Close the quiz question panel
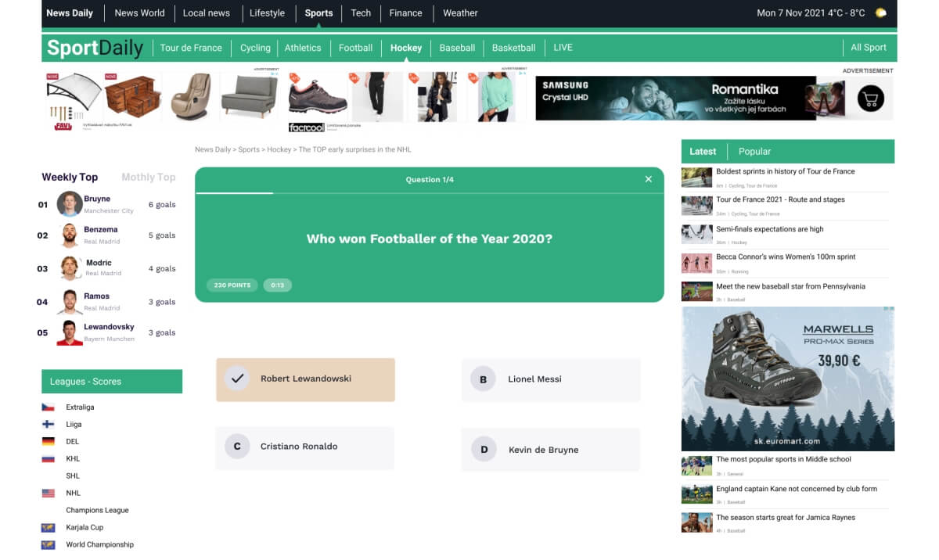This screenshot has height=560, width=939. [648, 179]
